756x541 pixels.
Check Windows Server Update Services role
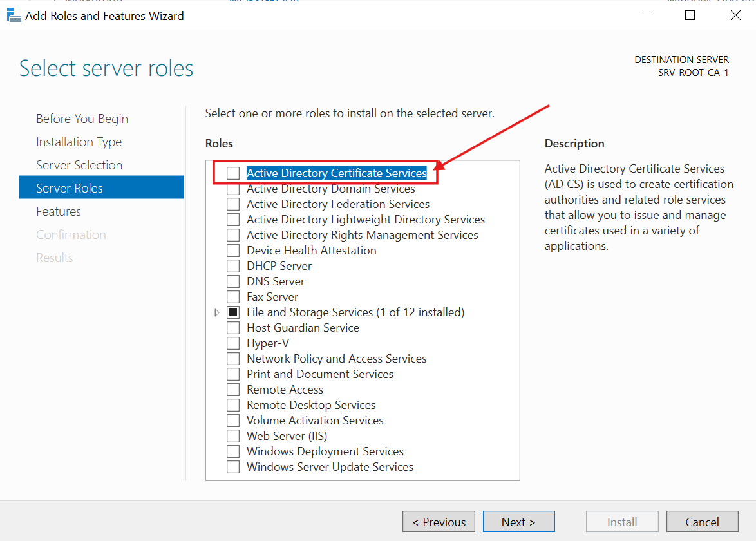coord(233,466)
